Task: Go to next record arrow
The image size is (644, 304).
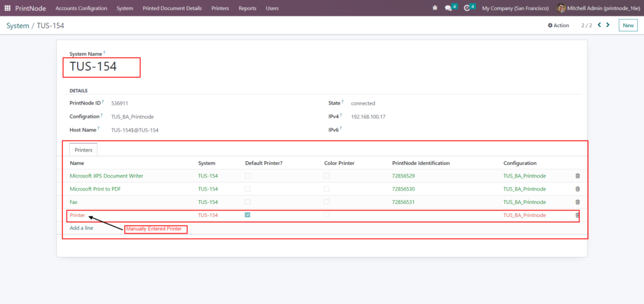Action: point(608,25)
